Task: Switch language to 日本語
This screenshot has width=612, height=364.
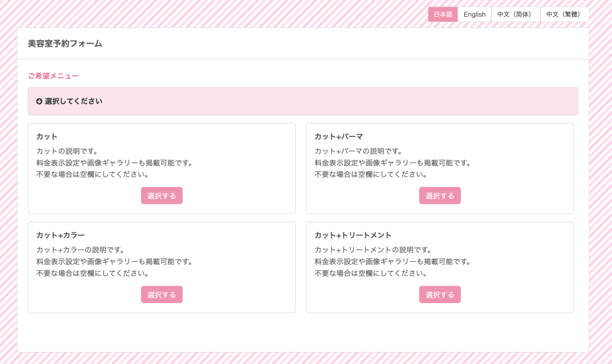Action: pyautogui.click(x=443, y=14)
